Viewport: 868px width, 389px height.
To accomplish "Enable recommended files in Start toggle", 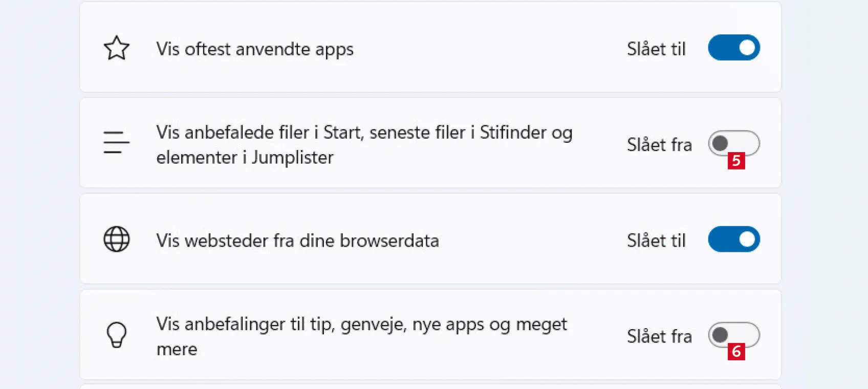I will [x=733, y=142].
